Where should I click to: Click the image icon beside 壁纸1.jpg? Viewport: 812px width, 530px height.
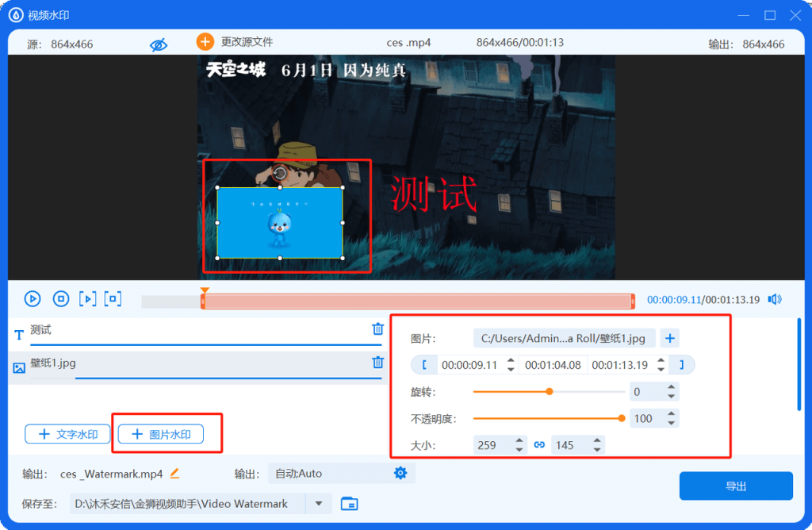[x=19, y=368]
